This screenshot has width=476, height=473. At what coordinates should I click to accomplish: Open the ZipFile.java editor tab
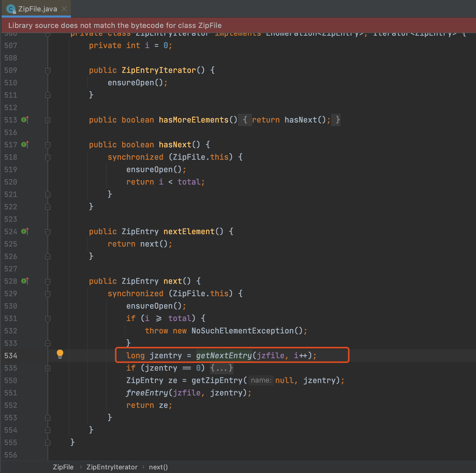(x=36, y=9)
